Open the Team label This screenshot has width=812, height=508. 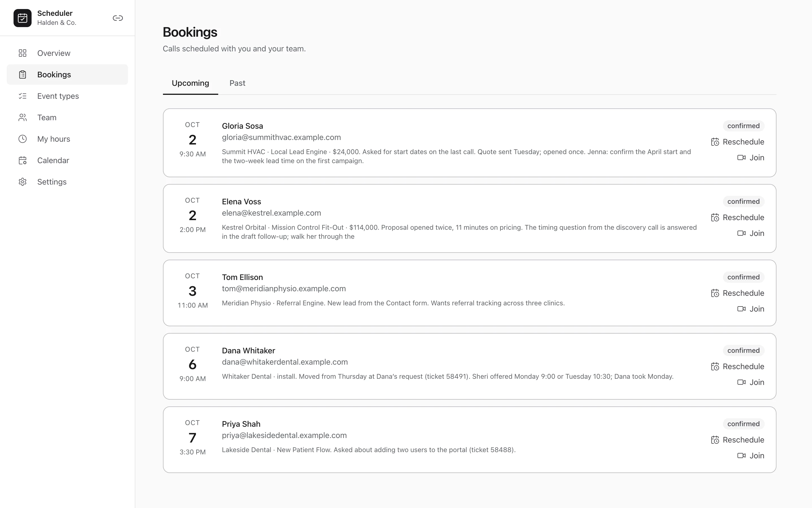(x=47, y=118)
